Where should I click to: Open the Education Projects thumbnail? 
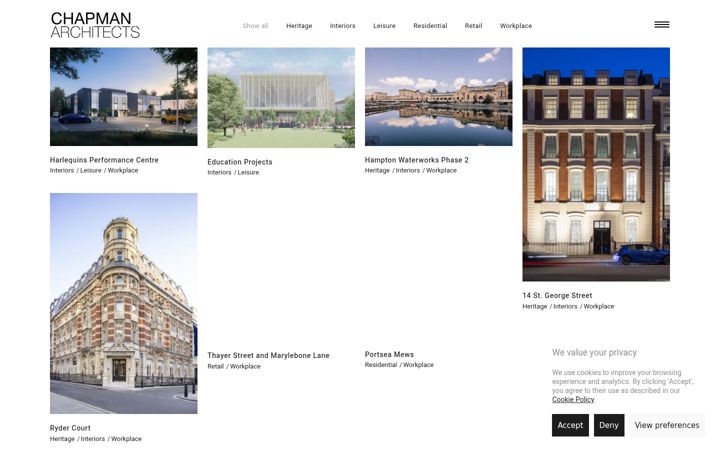[281, 98]
